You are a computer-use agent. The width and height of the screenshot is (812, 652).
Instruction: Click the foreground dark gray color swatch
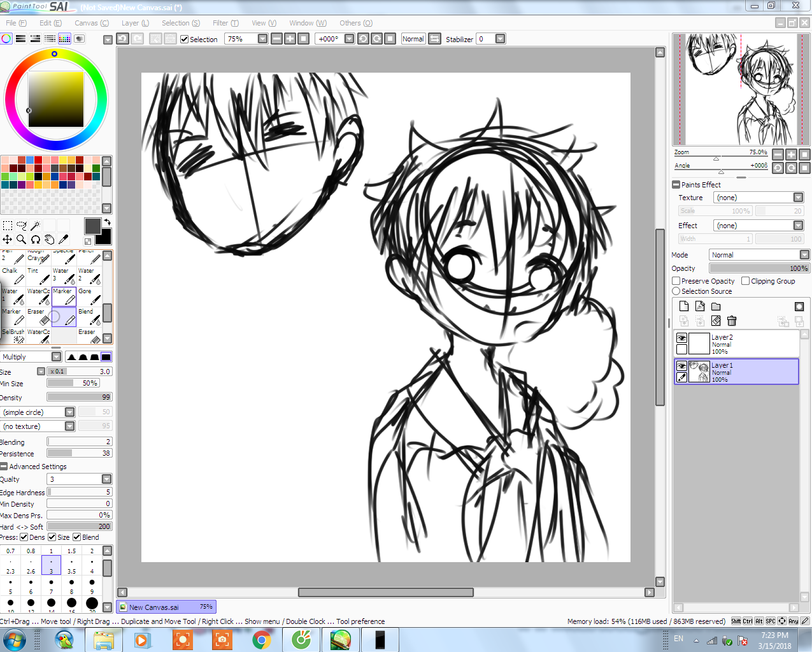pos(92,226)
